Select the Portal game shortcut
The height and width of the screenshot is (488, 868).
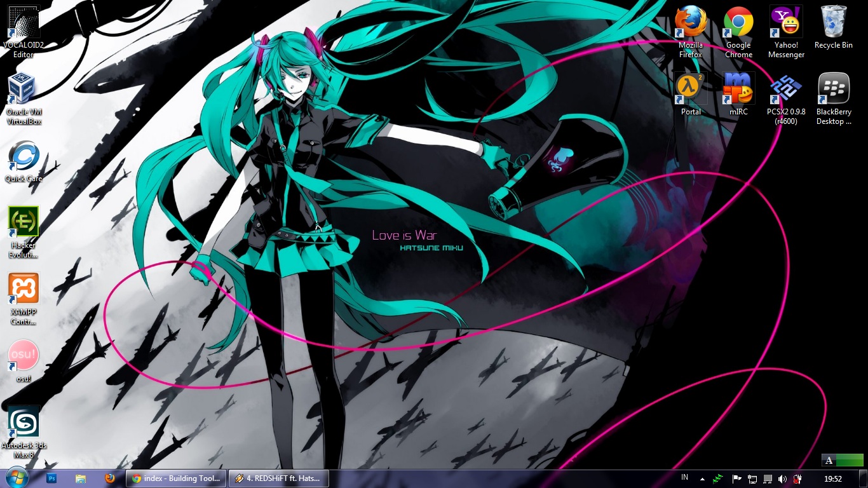pyautogui.click(x=691, y=94)
